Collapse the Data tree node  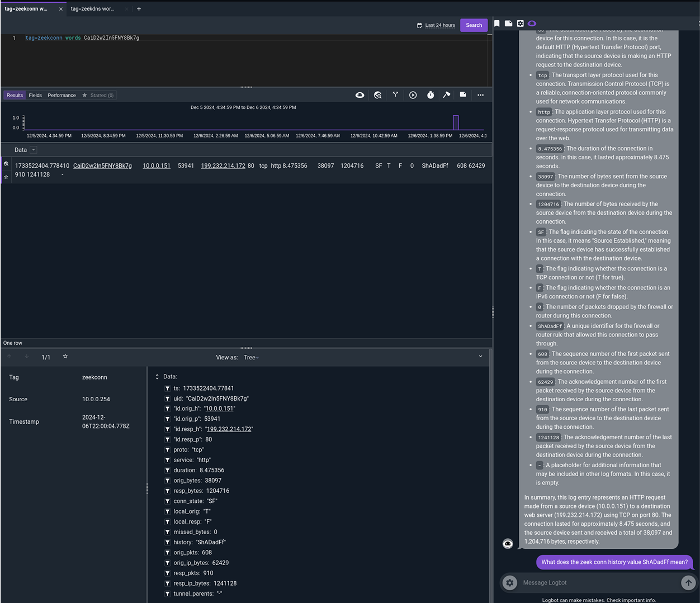(157, 377)
